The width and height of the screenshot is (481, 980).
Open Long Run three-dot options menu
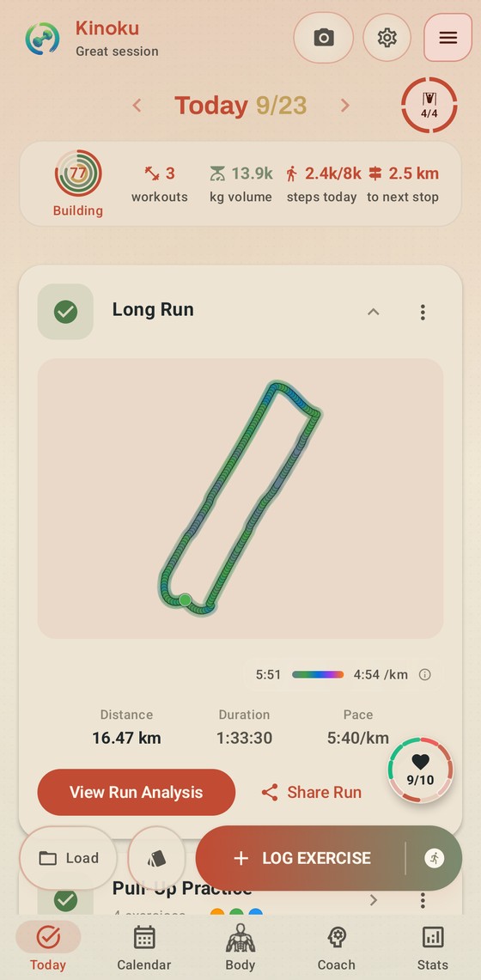coord(423,313)
